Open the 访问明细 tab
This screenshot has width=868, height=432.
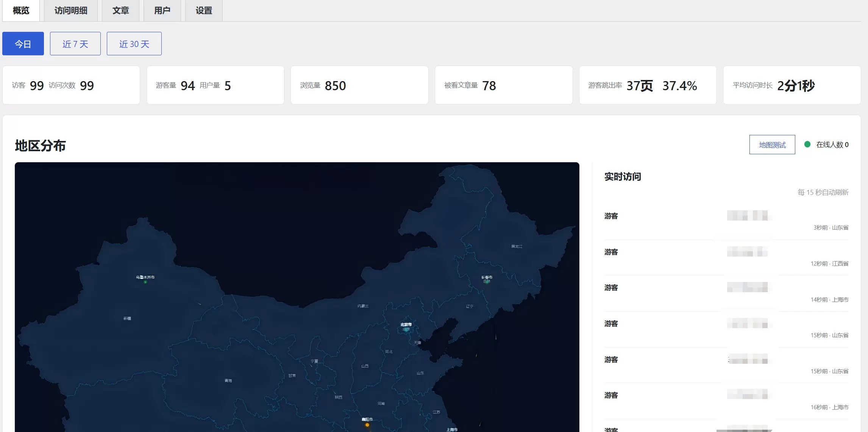[x=71, y=11]
